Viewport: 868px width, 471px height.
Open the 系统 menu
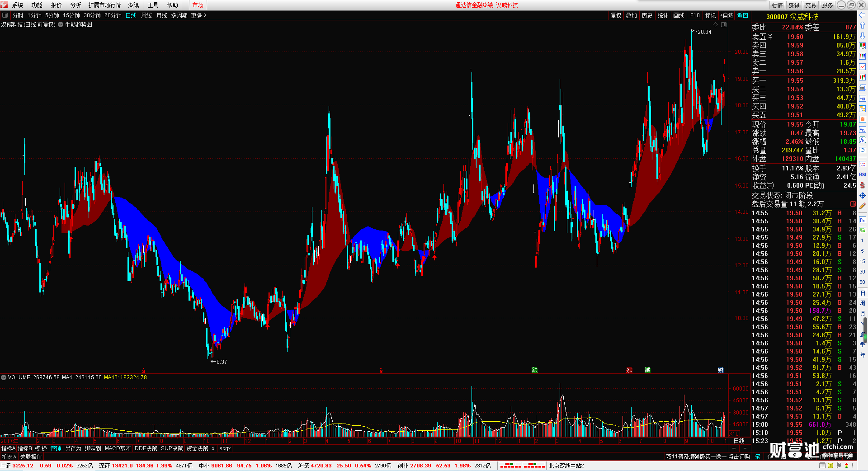click(18, 5)
